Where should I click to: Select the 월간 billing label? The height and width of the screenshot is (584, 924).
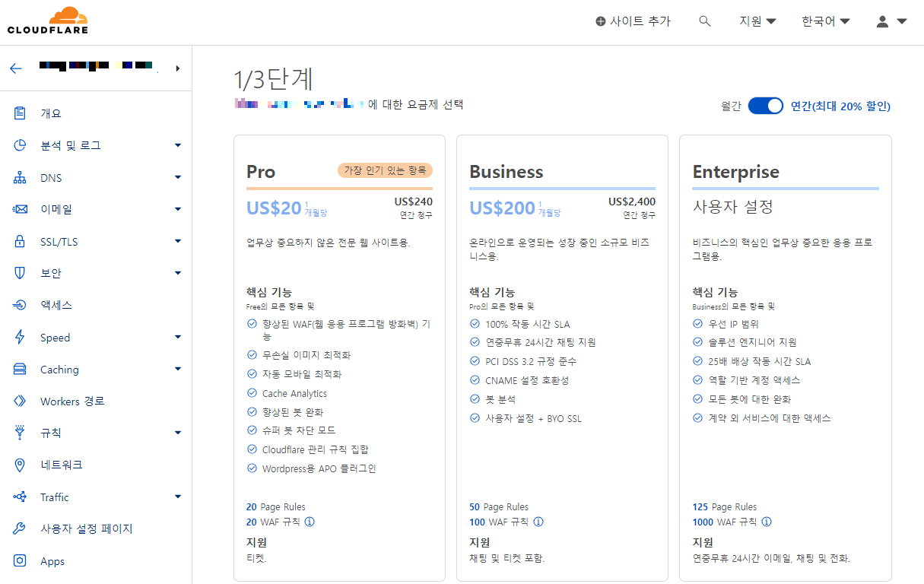click(x=731, y=106)
